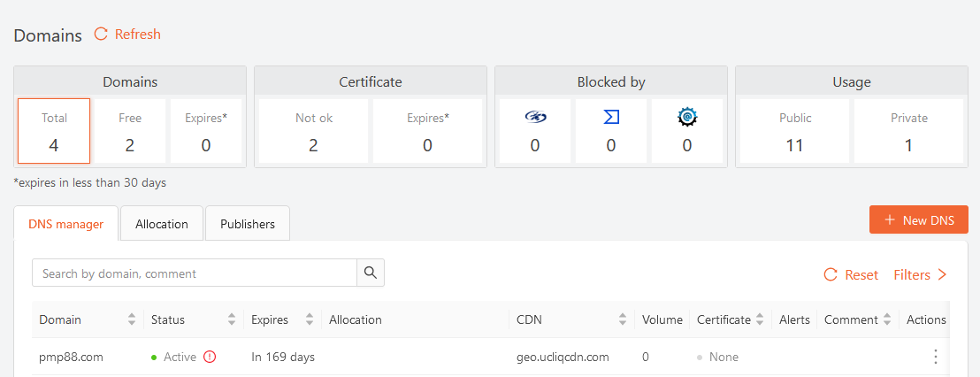Select the Certificate Expires stat card

427,131
